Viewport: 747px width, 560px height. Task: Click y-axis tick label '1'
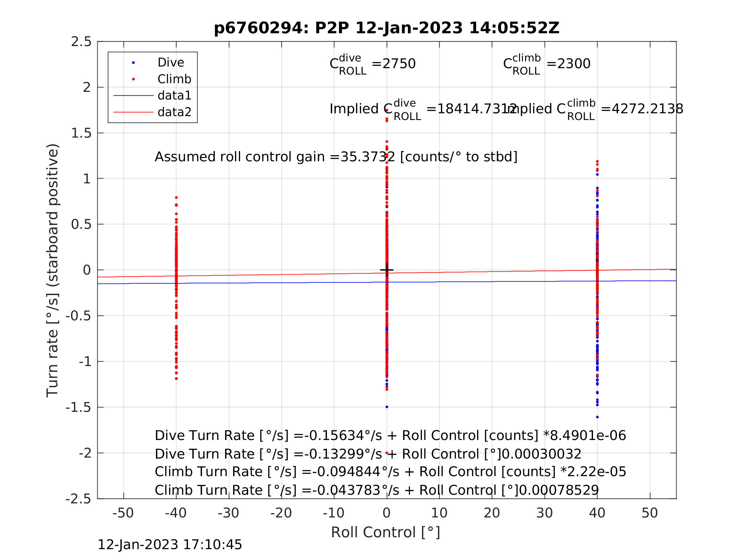click(x=87, y=179)
